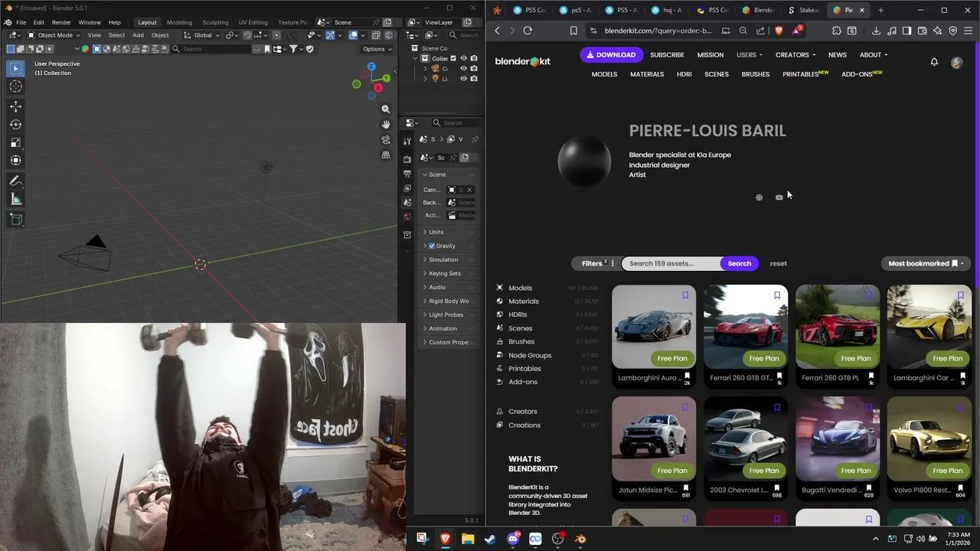Screen dimensions: 980x551
Task: Toggle the Gravity checkbox
Action: pyautogui.click(x=432, y=246)
